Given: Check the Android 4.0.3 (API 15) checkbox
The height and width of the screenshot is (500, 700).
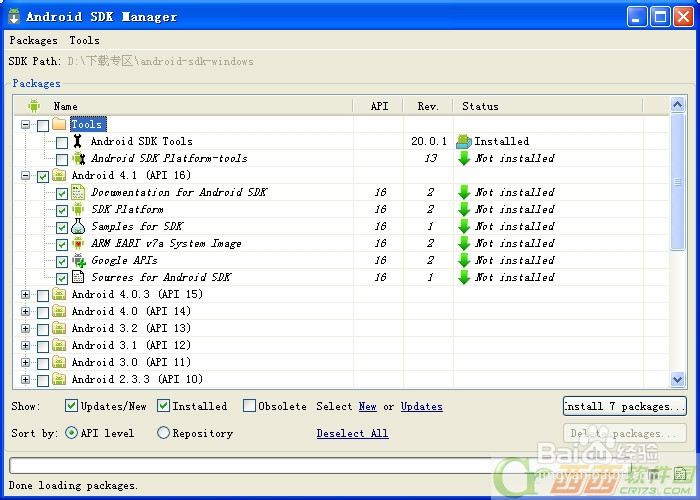Looking at the screenshot, I should click(43, 296).
